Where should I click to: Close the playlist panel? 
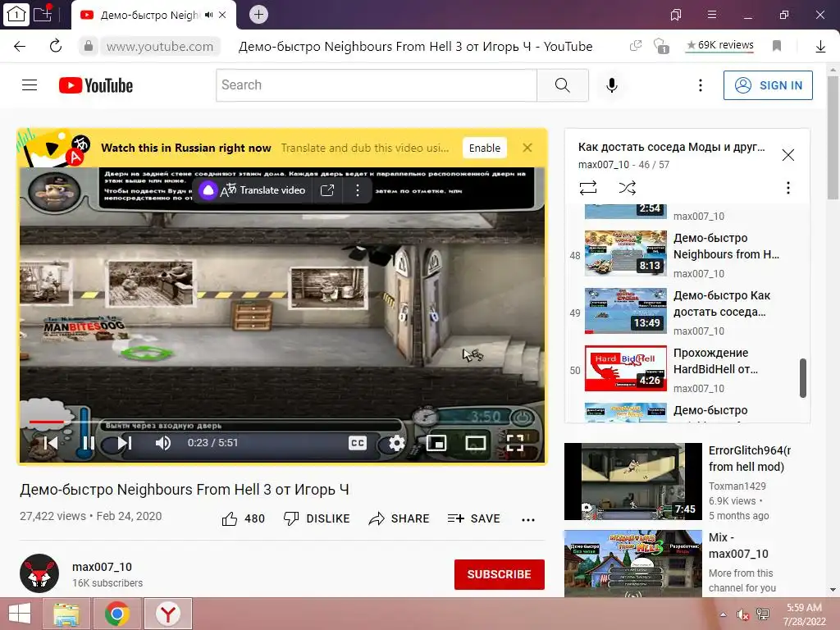pyautogui.click(x=787, y=155)
